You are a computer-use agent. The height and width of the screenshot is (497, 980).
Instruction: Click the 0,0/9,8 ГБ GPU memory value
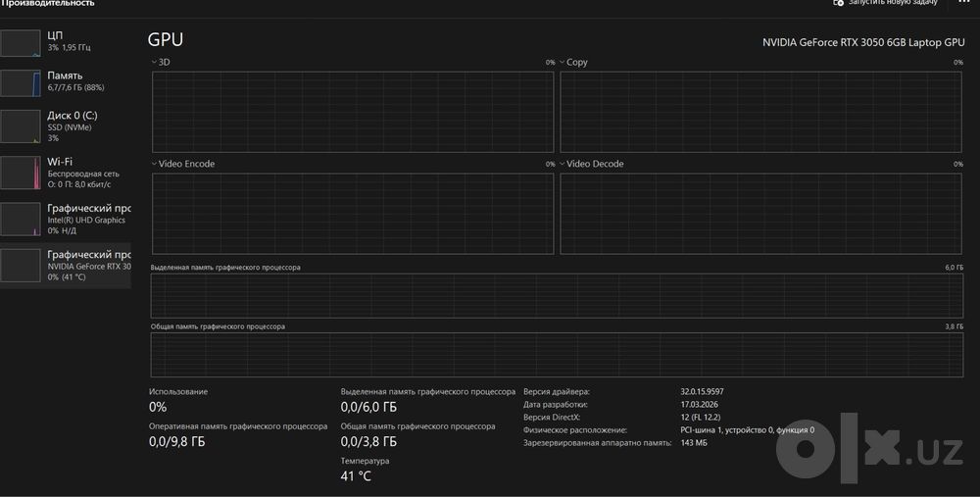[176, 441]
